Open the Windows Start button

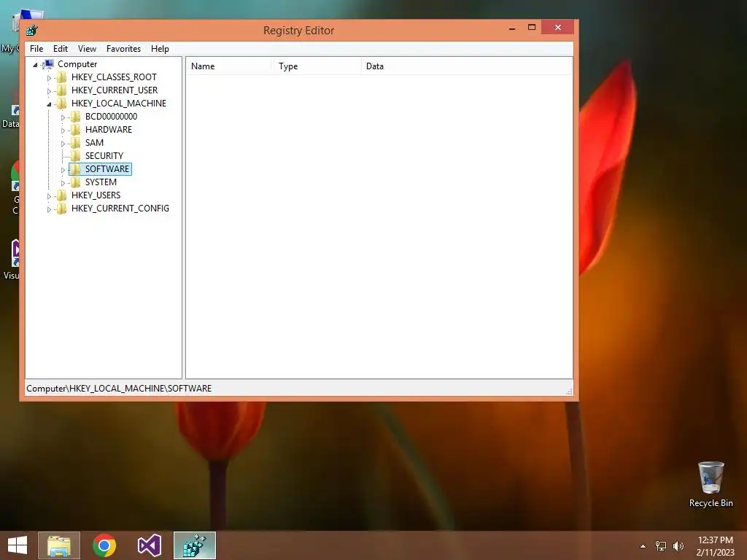pyautogui.click(x=18, y=545)
